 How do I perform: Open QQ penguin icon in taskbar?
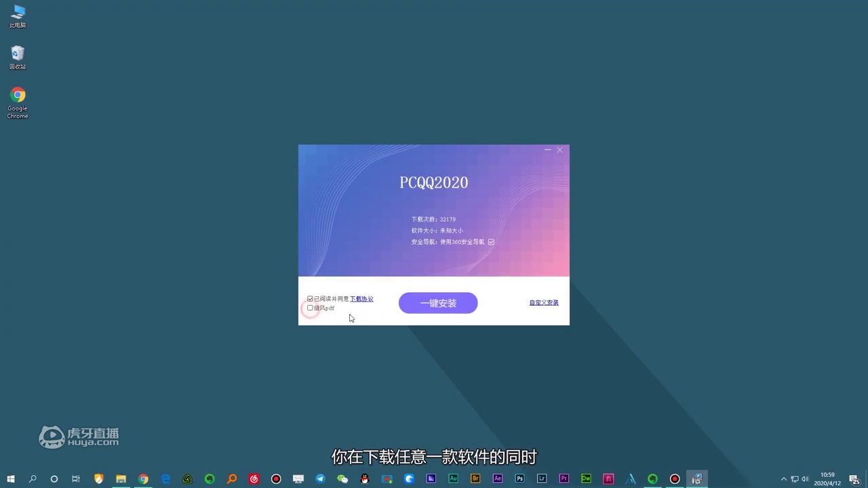365,479
